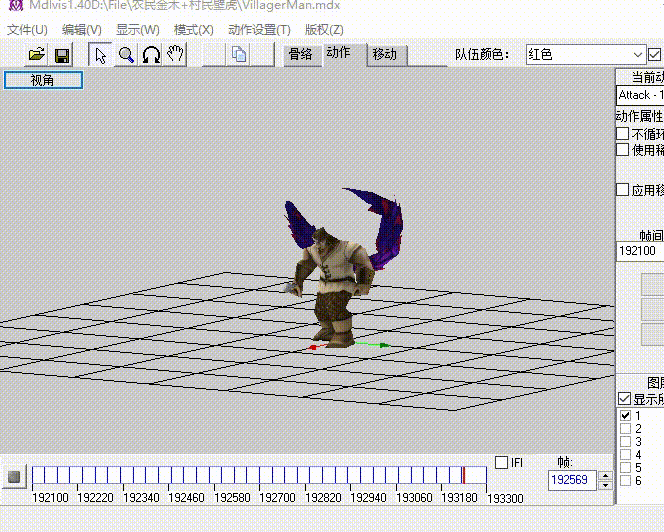Open the 版权(Z) menu
Screen dimensions: 664x532
(324, 30)
